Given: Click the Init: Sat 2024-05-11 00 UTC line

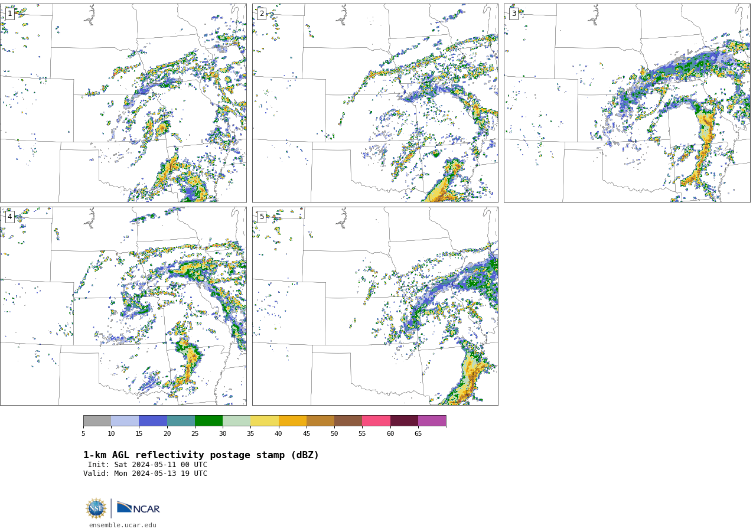Looking at the screenshot, I should [x=148, y=465].
